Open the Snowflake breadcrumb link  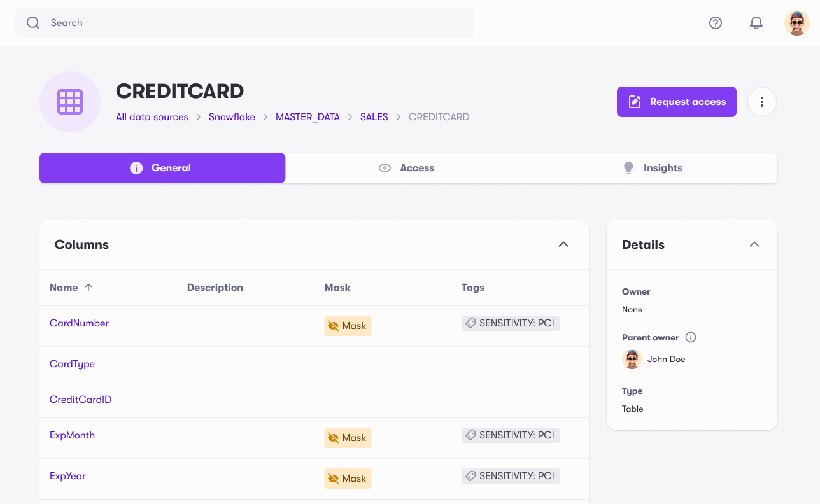(x=232, y=116)
